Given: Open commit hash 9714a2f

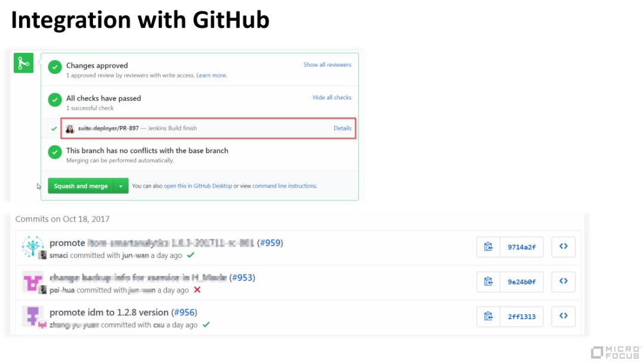Looking at the screenshot, I should [x=521, y=247].
